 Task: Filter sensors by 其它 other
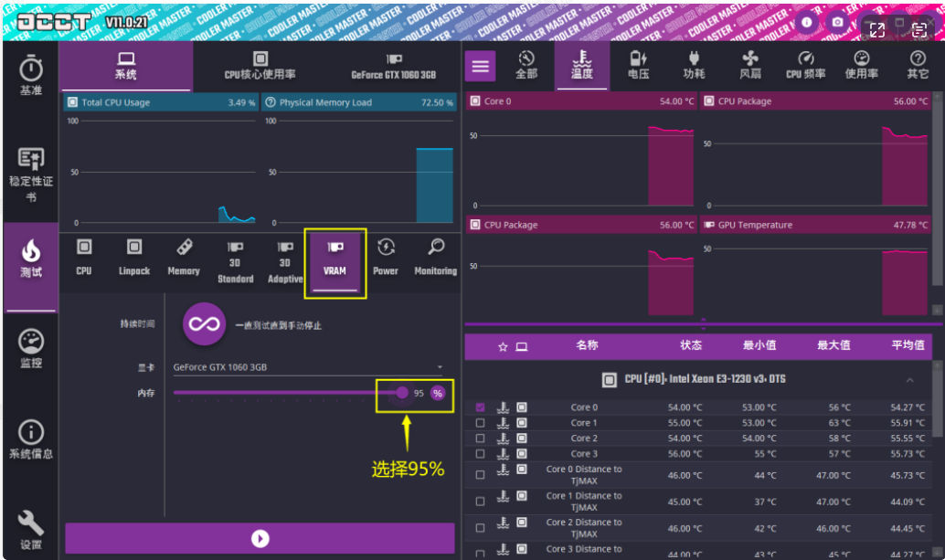918,65
